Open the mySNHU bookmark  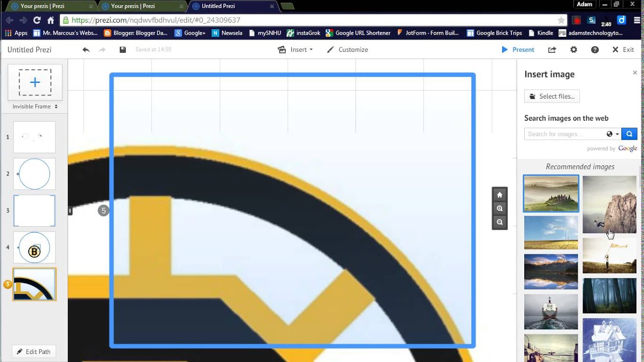pyautogui.click(x=265, y=33)
